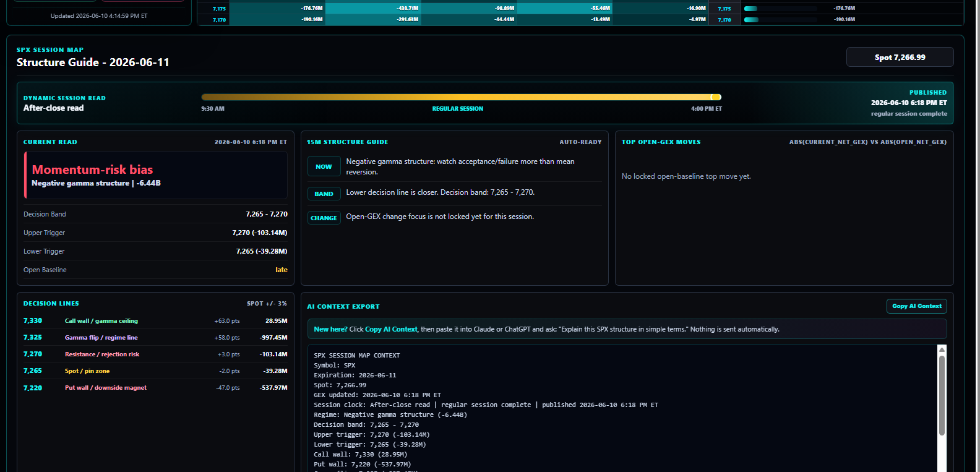The width and height of the screenshot is (980, 472).
Task: Click the 'AUTO-READY' status label
Action: (x=580, y=142)
